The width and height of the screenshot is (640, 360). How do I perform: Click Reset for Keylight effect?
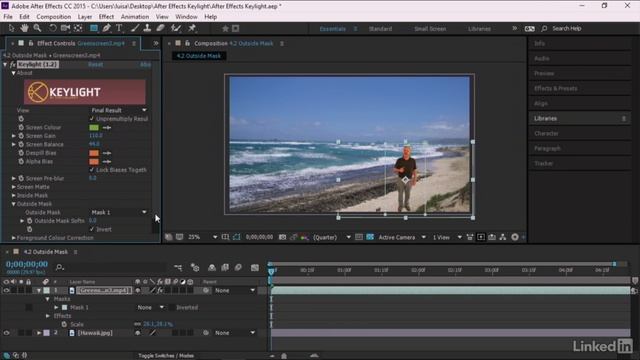[x=96, y=64]
